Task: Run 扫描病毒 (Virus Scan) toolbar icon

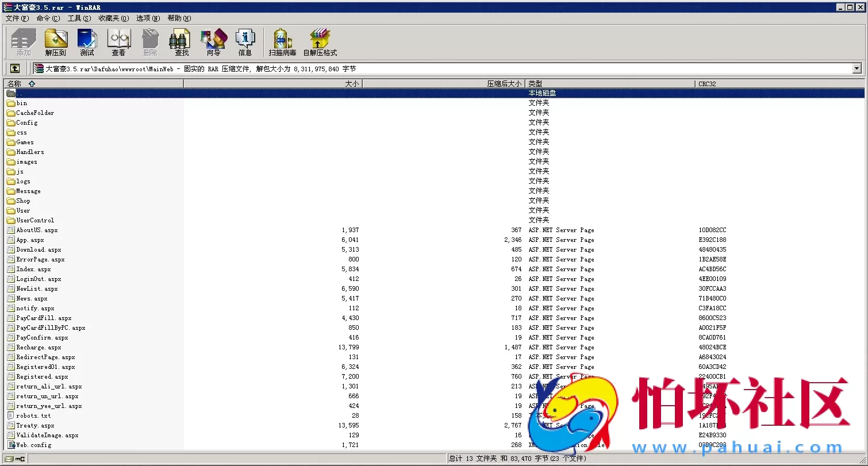Action: coord(282,42)
